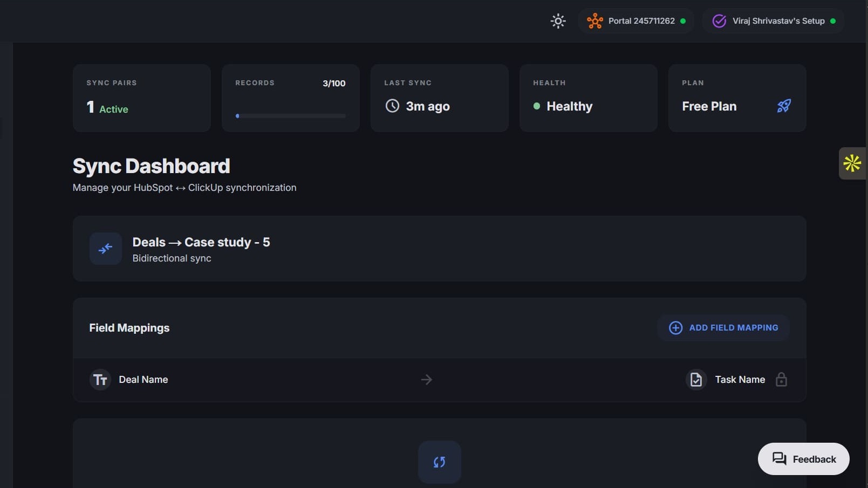The height and width of the screenshot is (488, 868).
Task: Open the Feedback button
Action: [804, 459]
